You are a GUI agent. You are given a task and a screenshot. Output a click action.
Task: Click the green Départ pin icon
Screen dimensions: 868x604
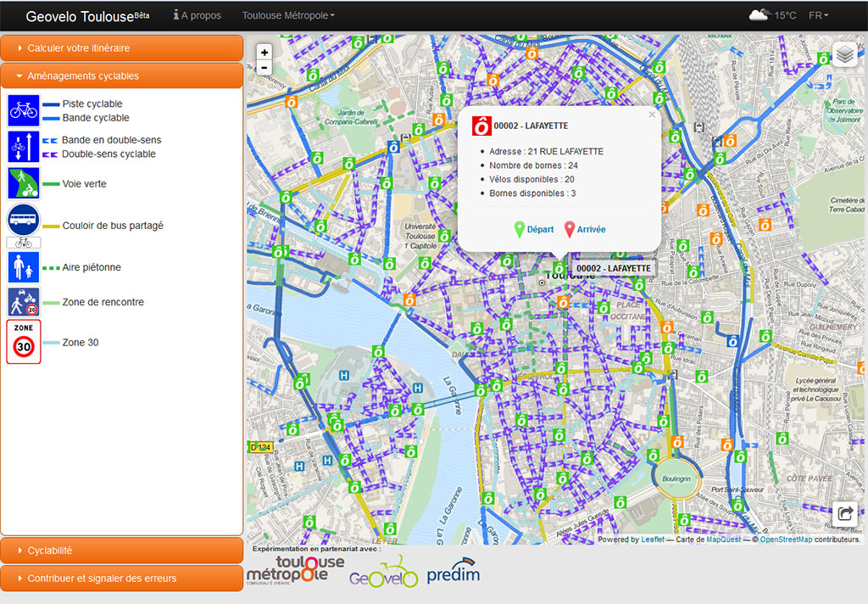pos(520,229)
